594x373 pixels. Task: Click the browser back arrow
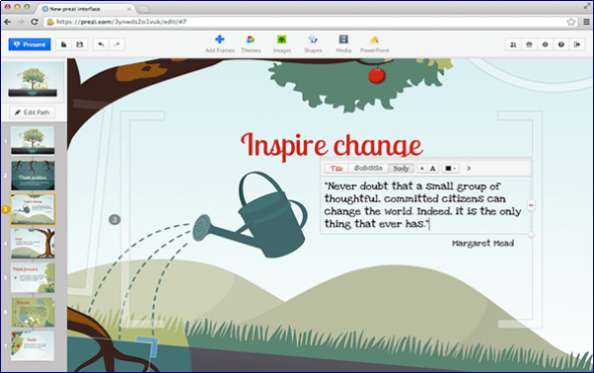7,22
